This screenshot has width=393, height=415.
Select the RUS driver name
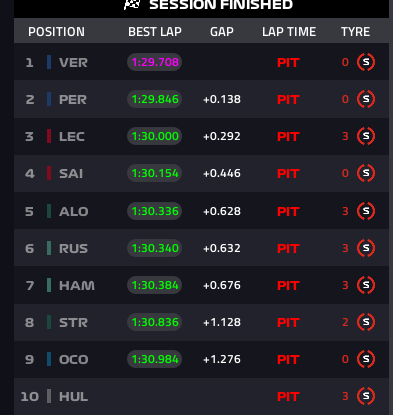click(x=73, y=249)
